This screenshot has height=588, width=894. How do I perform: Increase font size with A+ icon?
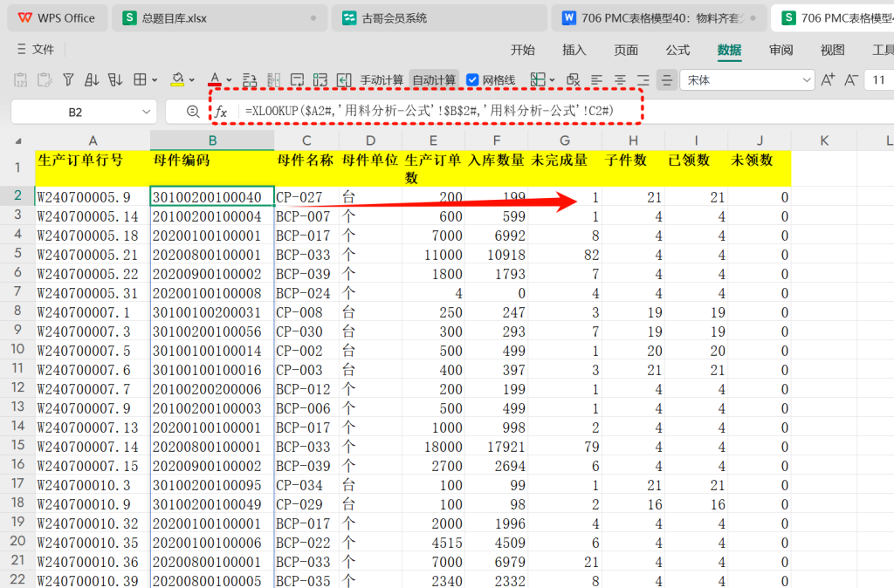tap(828, 79)
